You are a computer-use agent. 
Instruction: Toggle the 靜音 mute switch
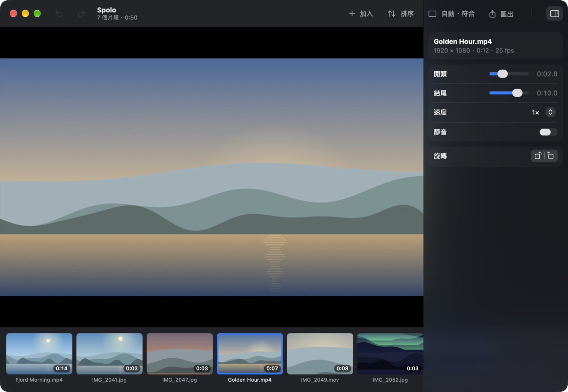click(x=548, y=132)
